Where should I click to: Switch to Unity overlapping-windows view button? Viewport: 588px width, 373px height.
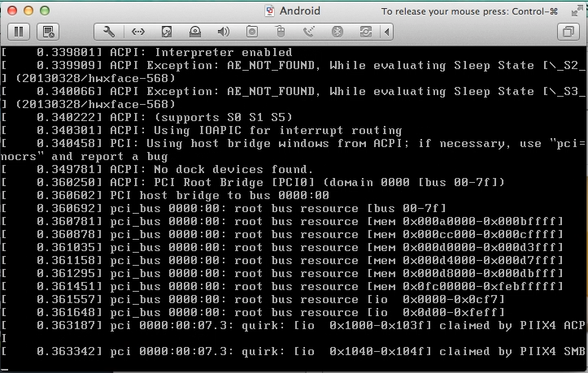tap(568, 32)
